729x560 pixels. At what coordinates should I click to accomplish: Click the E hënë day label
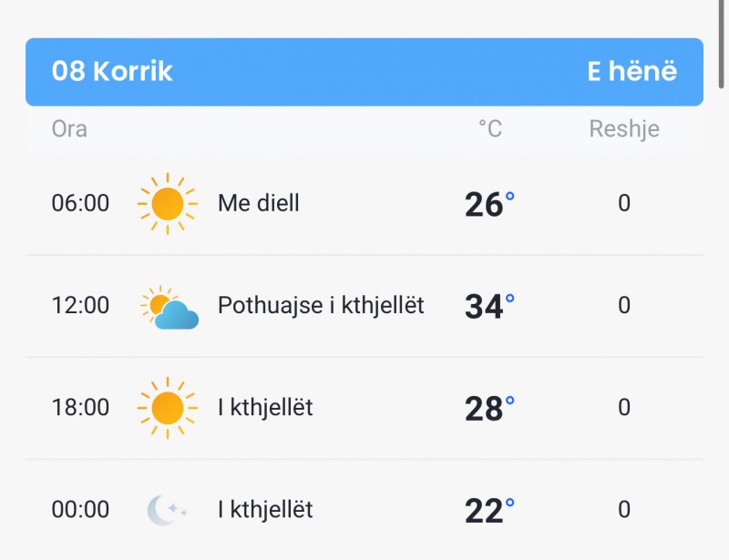[x=631, y=71]
